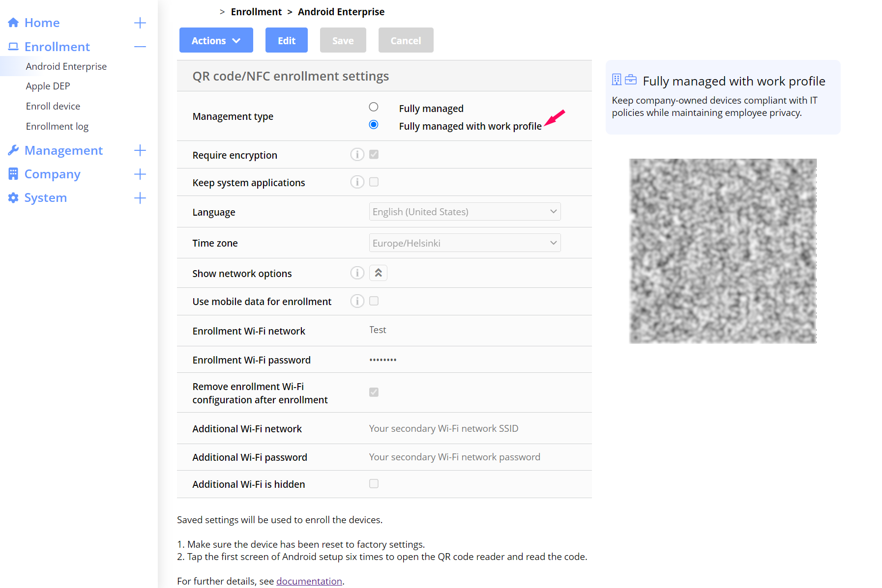Open the Actions dropdown button
The height and width of the screenshot is (588, 882).
click(216, 40)
